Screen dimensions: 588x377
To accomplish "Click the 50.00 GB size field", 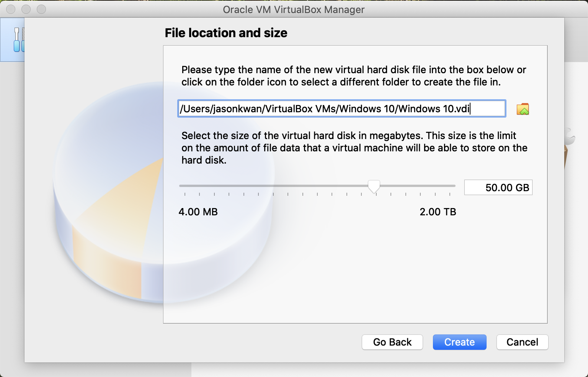I will (498, 187).
